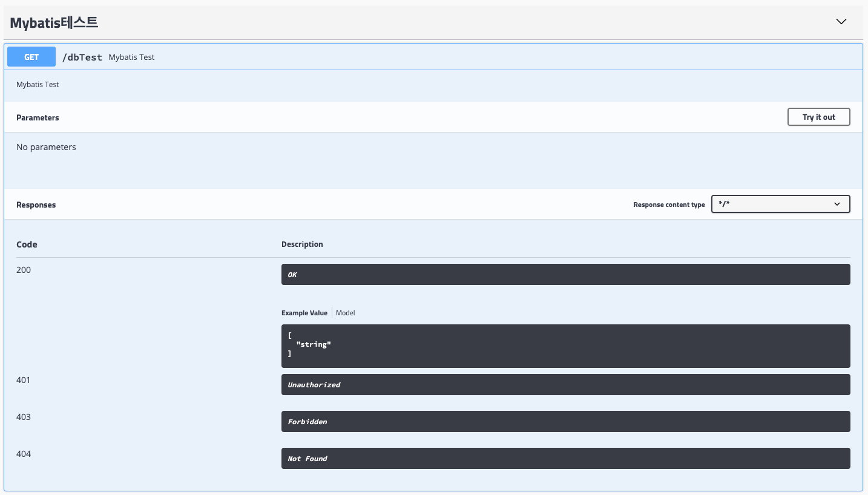Image resolution: width=868 pixels, height=495 pixels.
Task: Select the Example Value tab
Action: (304, 313)
